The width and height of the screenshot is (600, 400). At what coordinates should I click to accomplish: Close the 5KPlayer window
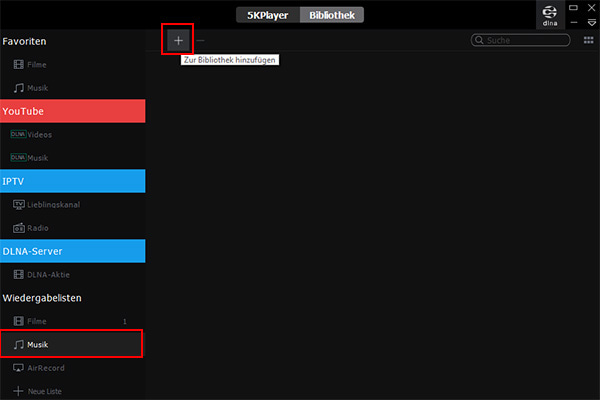592,7
